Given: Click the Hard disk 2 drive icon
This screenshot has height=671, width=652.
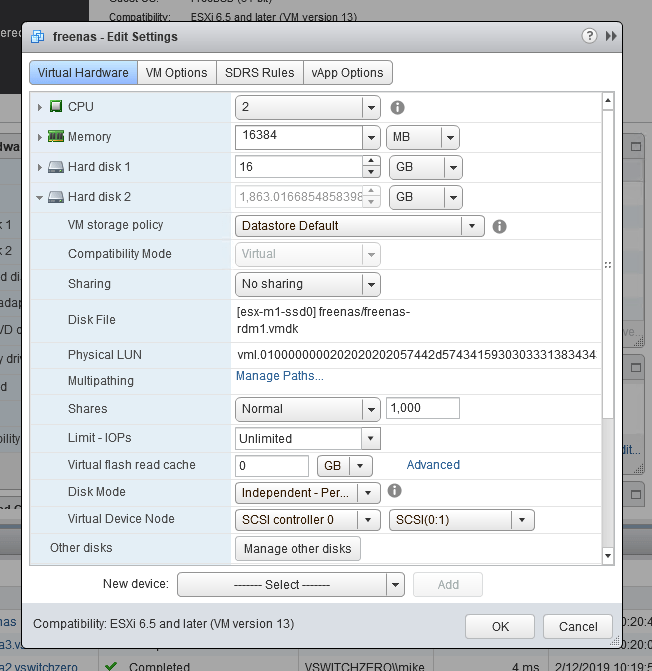Looking at the screenshot, I should tap(56, 197).
